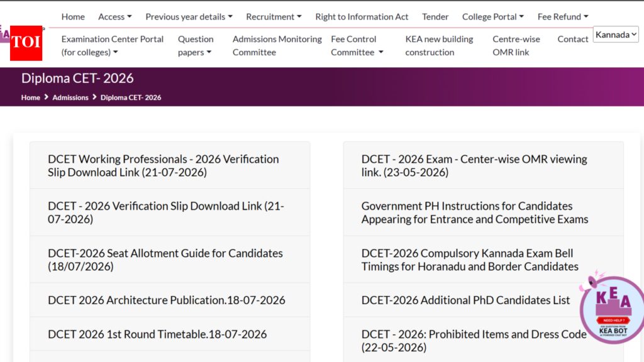Screen dimensions: 644x362
Task: Open the College Portal dropdown
Action: [x=493, y=17]
